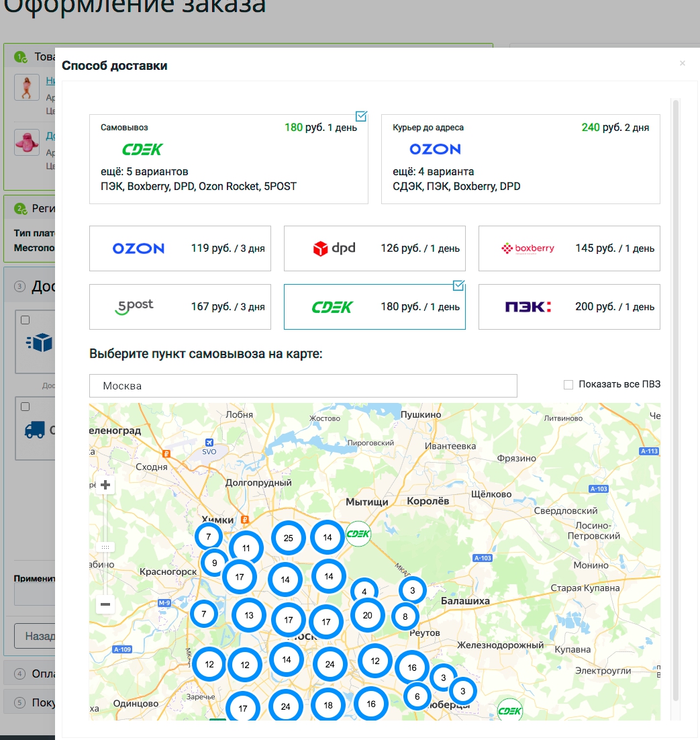Click the Долгопрудный label on the map
Image resolution: width=700 pixels, height=740 pixels.
(258, 483)
